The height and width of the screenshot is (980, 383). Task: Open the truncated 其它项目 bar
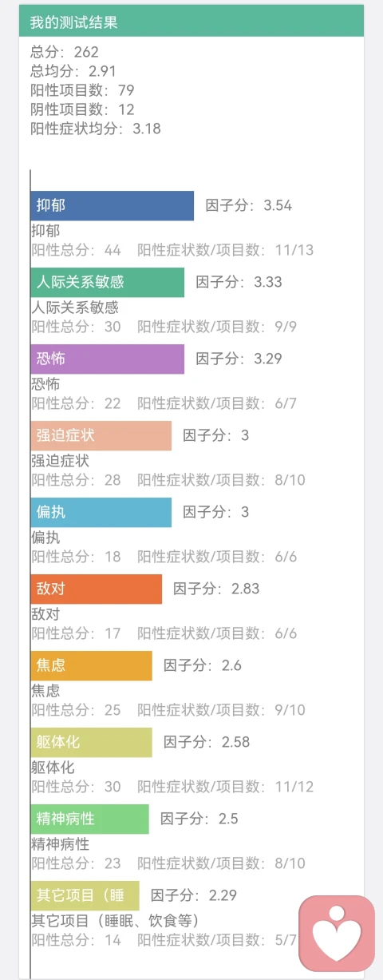tap(85, 895)
